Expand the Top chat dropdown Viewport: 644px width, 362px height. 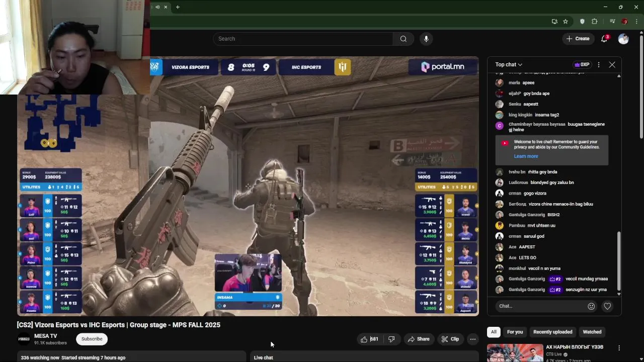coord(509,64)
